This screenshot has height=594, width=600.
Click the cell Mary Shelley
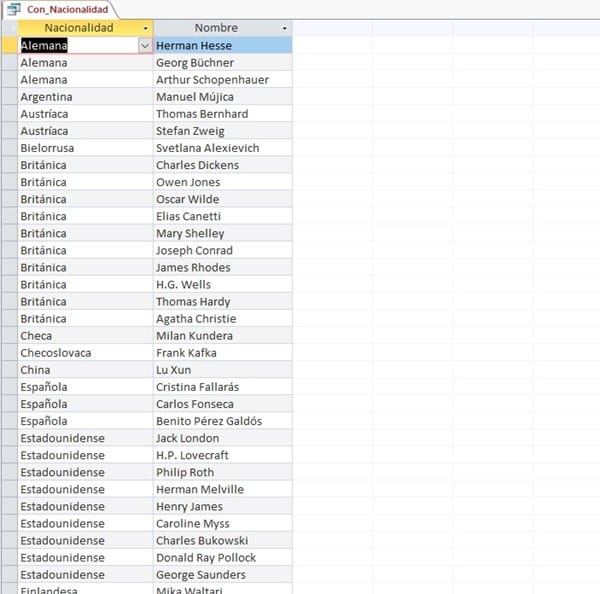(x=223, y=233)
